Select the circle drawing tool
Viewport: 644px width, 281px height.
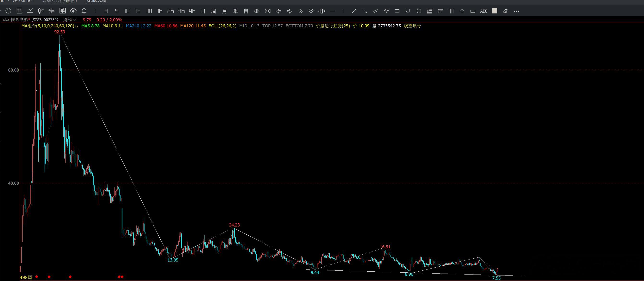419,11
